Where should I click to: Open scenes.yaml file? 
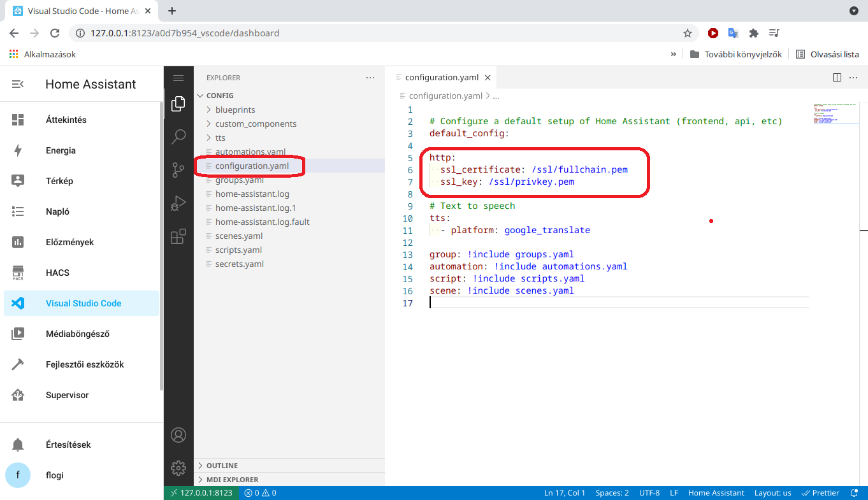[x=289, y=236]
